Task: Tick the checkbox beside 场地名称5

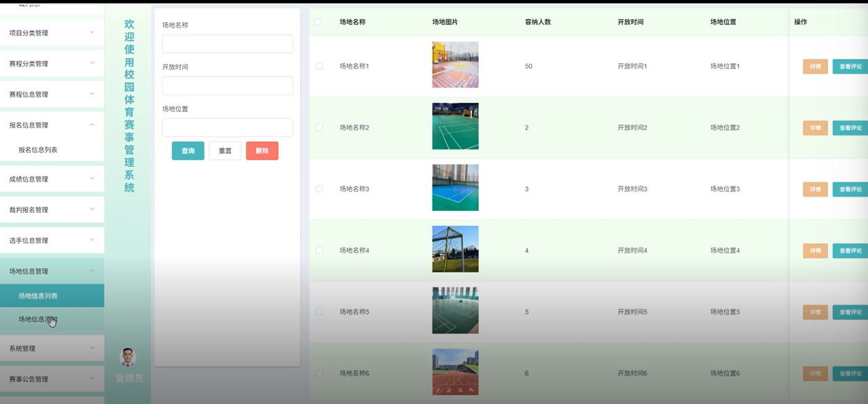Action: pyautogui.click(x=319, y=312)
